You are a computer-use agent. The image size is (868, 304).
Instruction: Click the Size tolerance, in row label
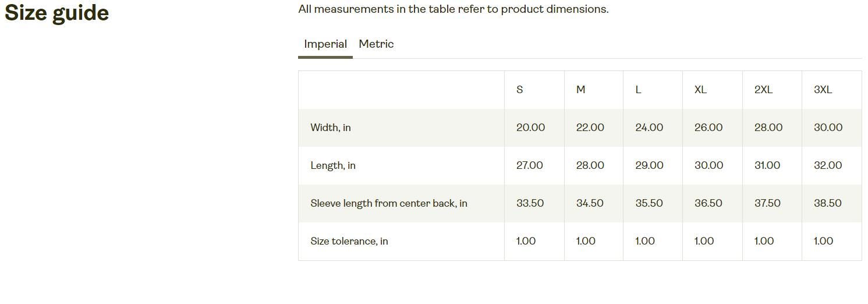coord(349,241)
